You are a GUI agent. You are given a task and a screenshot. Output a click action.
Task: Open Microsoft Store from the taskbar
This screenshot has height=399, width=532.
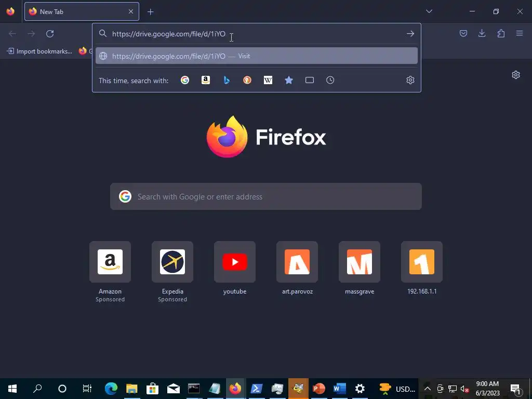click(x=152, y=389)
